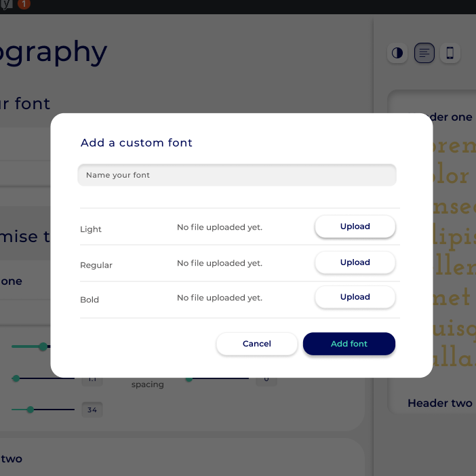Viewport: 476px width, 476px height.
Task: Click the "y" logo in top bar
Action: [x=9, y=4]
